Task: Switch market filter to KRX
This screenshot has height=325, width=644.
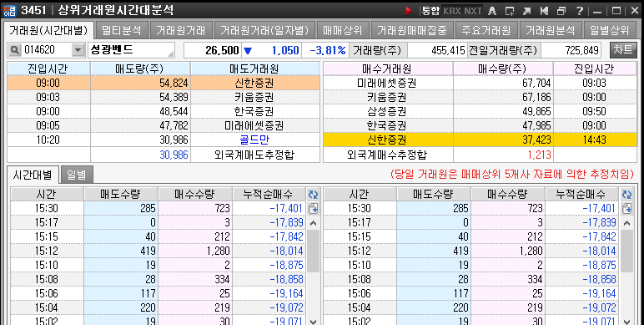Action: pos(452,11)
